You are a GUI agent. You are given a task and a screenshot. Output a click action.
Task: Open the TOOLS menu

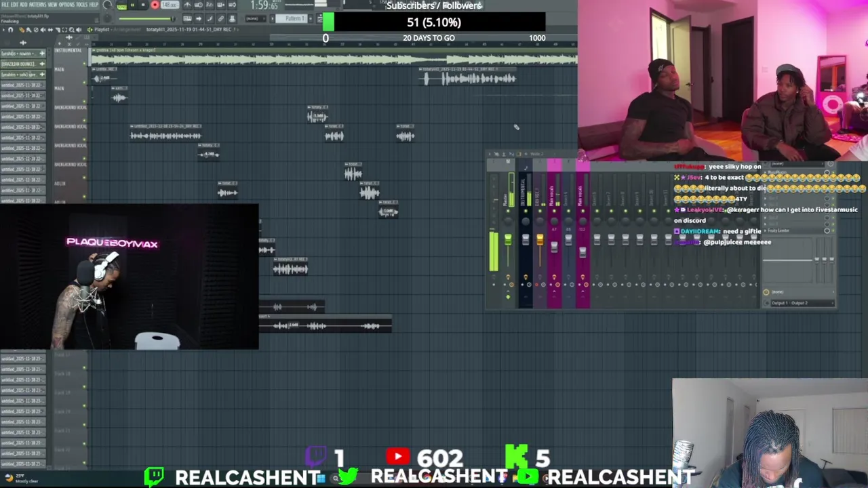pyautogui.click(x=82, y=5)
